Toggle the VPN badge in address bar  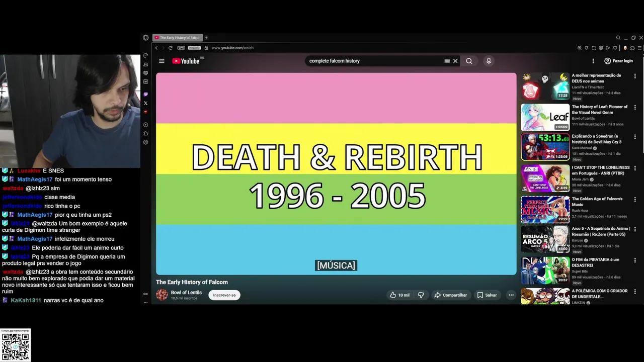point(181,48)
